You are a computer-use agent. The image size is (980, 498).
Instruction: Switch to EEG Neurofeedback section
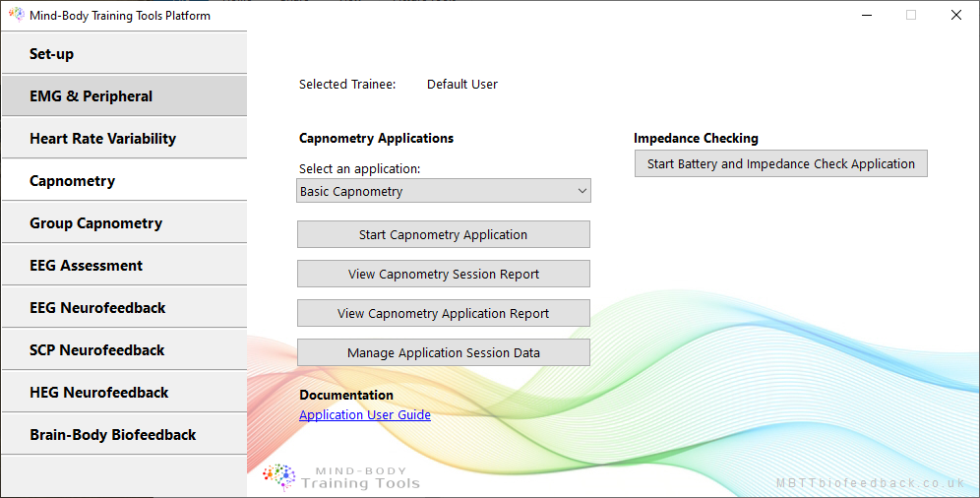[124, 307]
